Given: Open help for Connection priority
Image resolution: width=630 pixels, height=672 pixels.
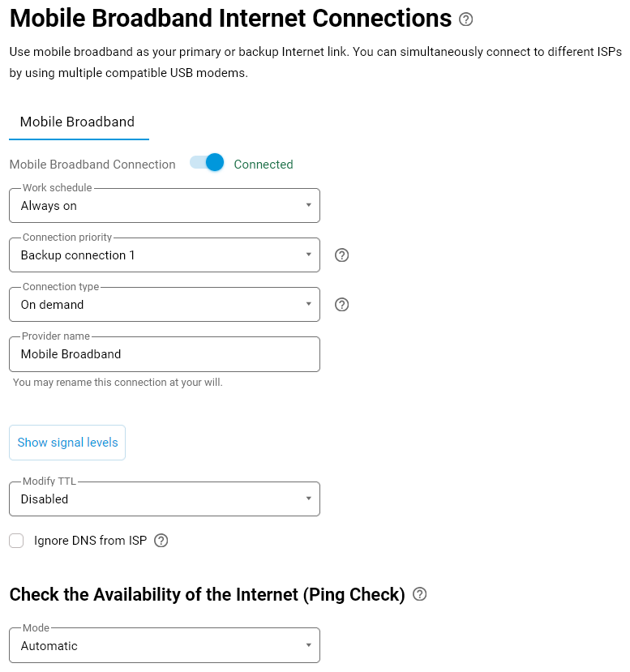Looking at the screenshot, I should 342,255.
